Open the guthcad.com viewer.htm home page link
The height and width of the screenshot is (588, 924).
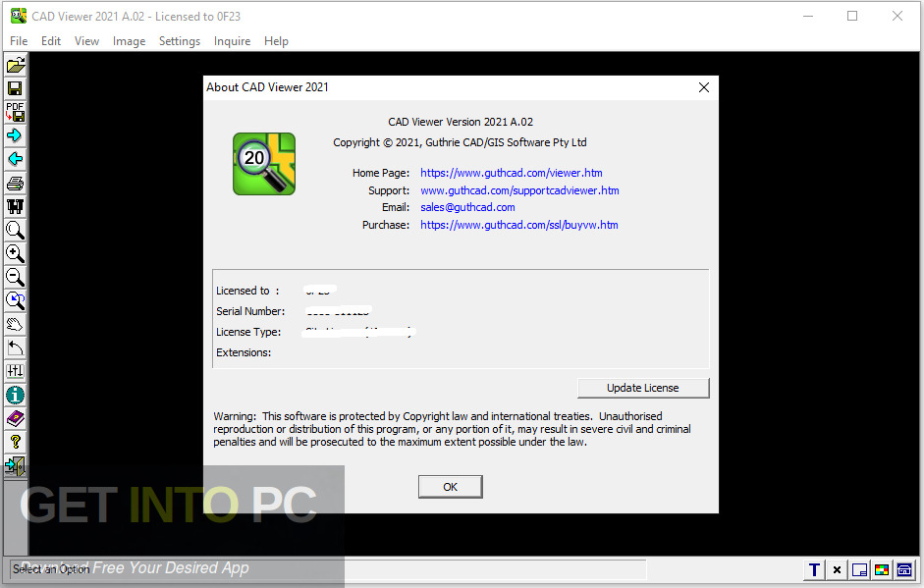512,173
